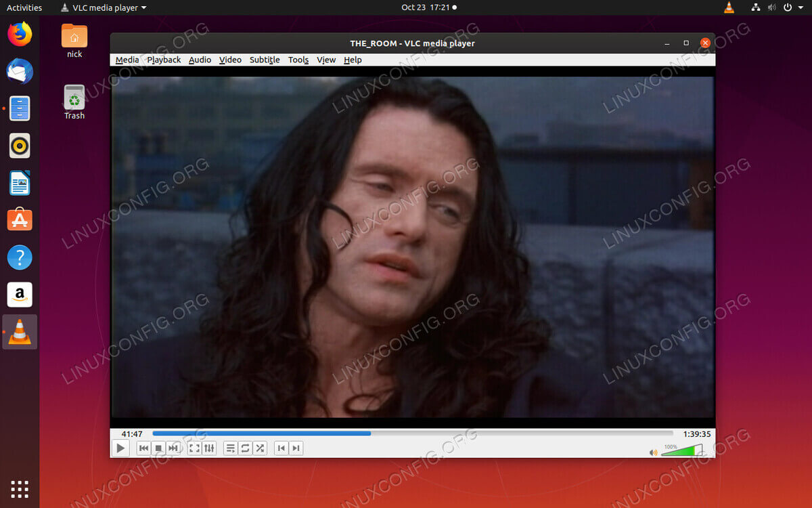Viewport: 812px width, 508px height.
Task: Adjust the volume slider to maximum
Action: (702, 448)
